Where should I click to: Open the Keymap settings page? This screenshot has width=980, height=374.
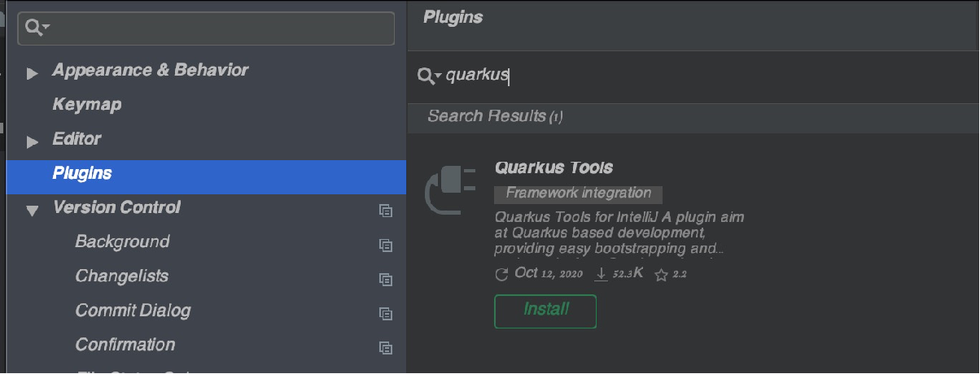coord(87,105)
